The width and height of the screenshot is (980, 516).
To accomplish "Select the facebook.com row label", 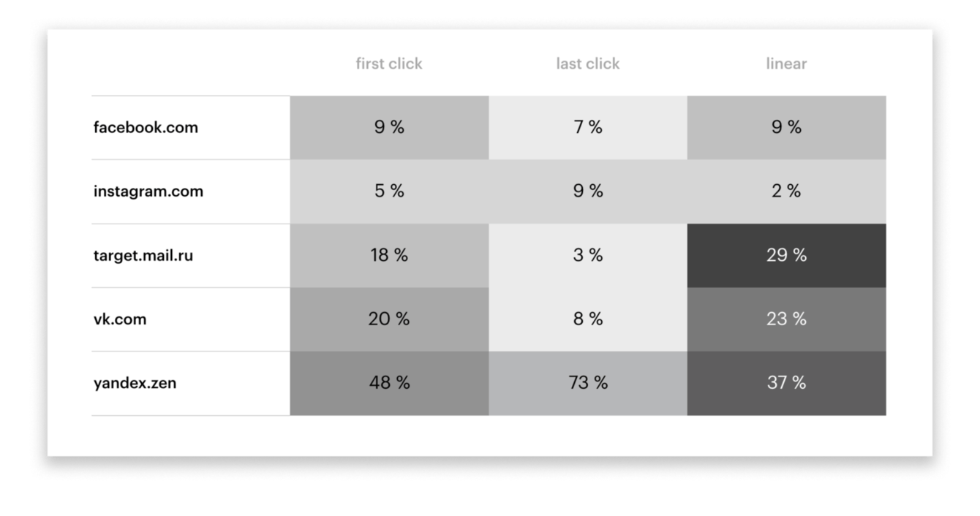I will pyautogui.click(x=146, y=127).
